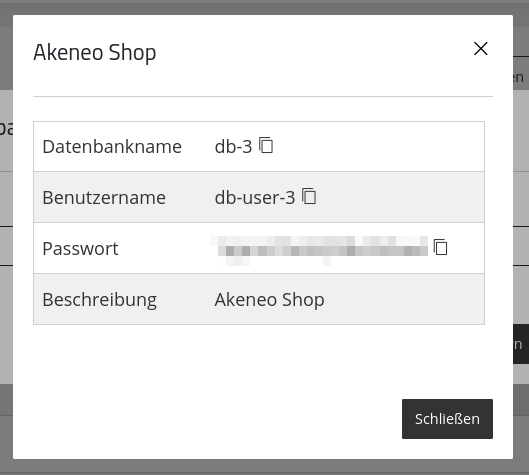Click the dimmed overlay below the dialog

(264, 467)
